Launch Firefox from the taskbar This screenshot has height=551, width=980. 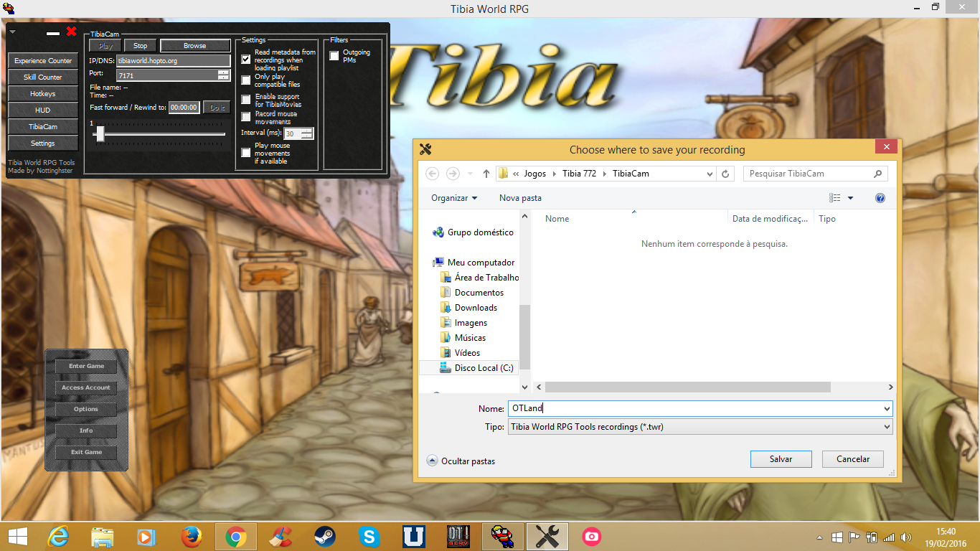tap(191, 537)
